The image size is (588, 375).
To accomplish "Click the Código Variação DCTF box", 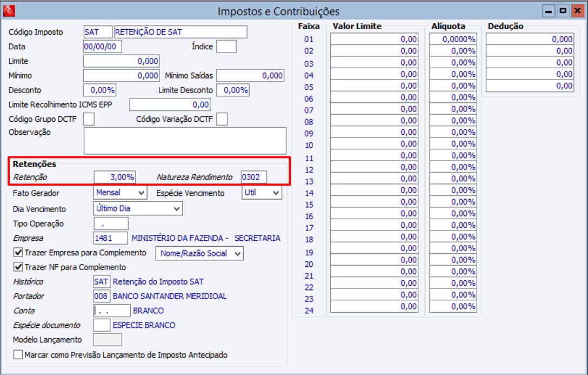I will pos(222,119).
